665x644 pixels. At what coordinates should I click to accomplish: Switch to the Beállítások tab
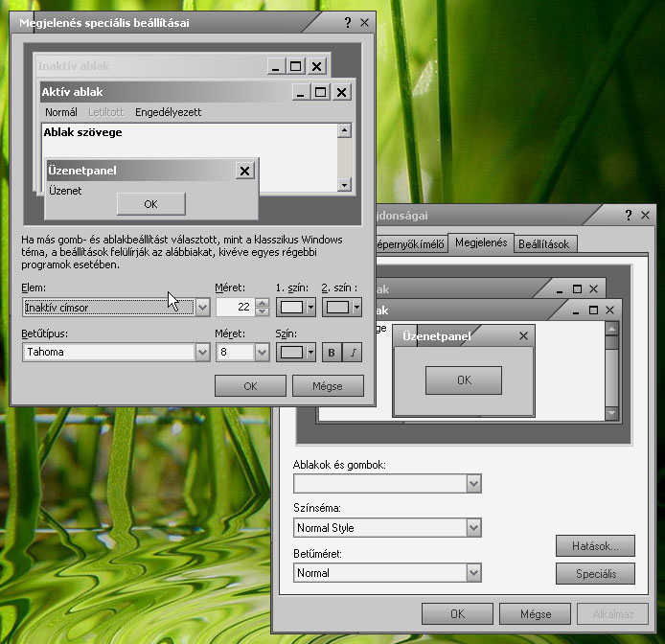(544, 244)
